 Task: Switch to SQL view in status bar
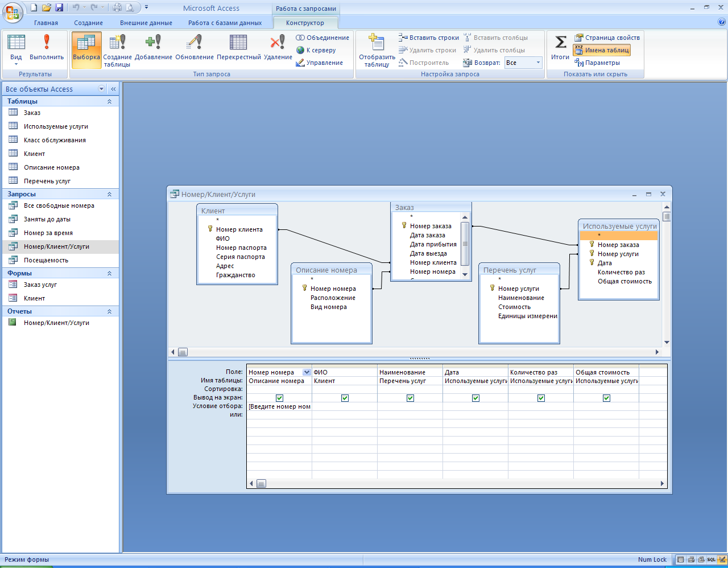(711, 559)
